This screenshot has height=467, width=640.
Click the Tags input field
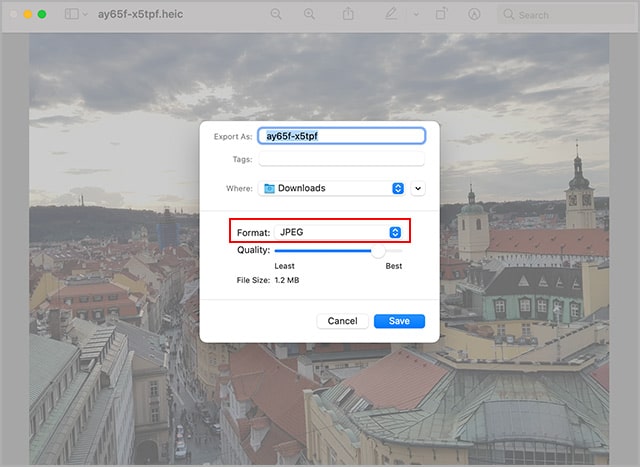(341, 159)
